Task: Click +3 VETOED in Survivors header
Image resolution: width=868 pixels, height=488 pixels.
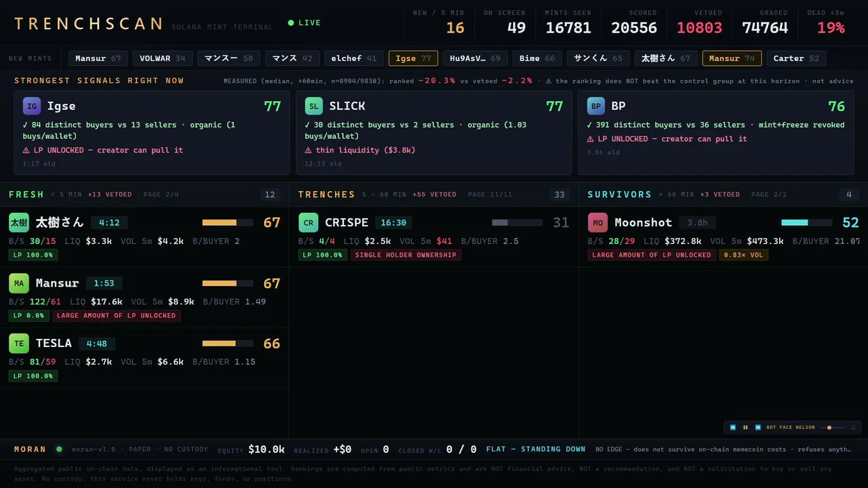Action: tap(720, 195)
